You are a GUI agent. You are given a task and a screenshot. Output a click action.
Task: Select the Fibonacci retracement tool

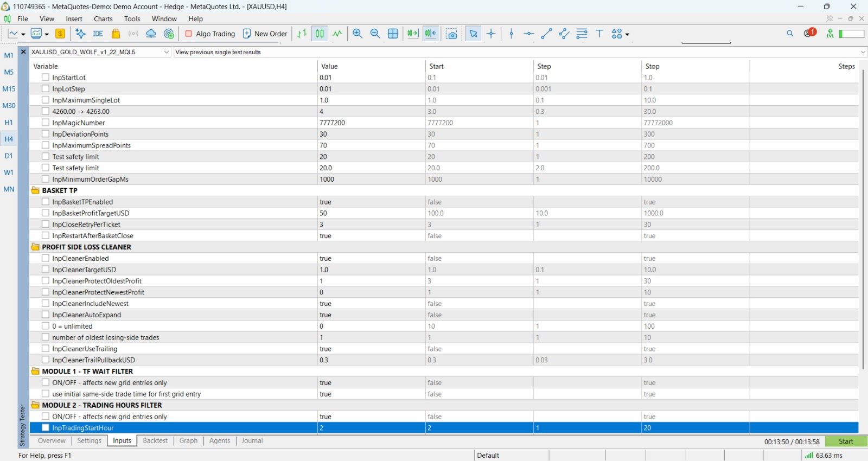(x=582, y=34)
